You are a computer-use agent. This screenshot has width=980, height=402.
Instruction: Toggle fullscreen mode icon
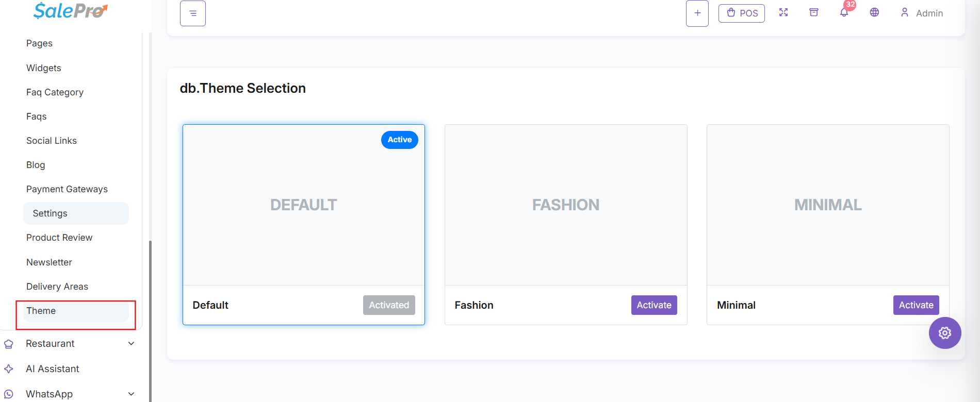(783, 12)
